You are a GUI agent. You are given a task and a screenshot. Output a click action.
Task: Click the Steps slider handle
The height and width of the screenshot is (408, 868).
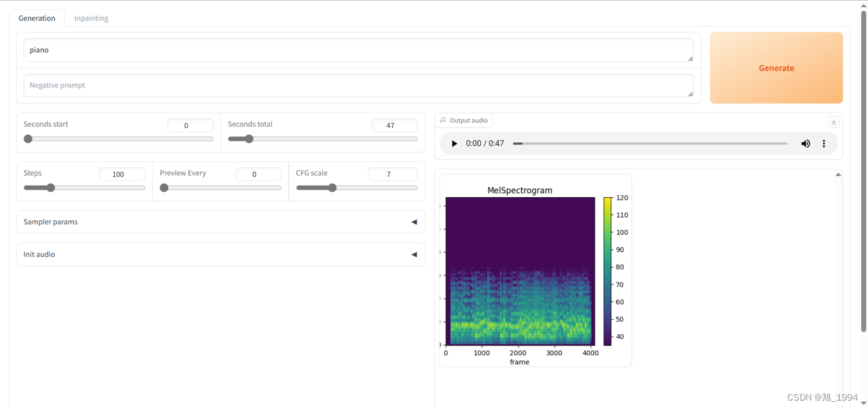click(x=50, y=188)
